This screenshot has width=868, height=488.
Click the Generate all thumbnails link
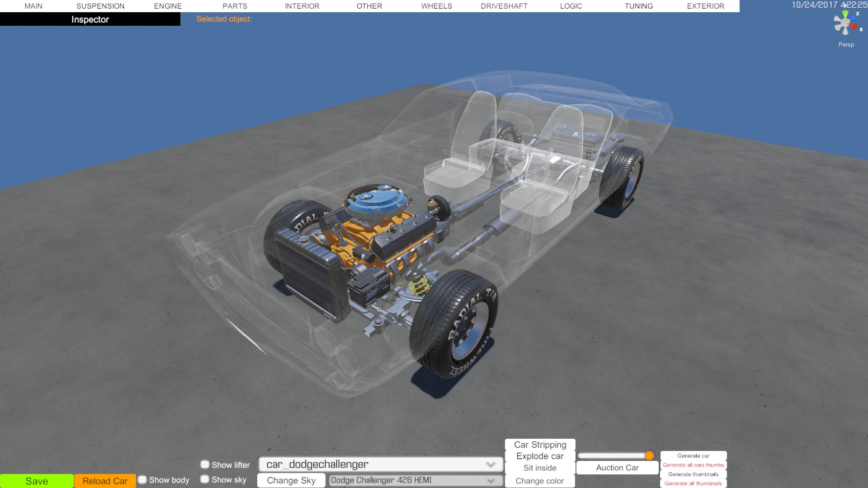[x=693, y=483]
